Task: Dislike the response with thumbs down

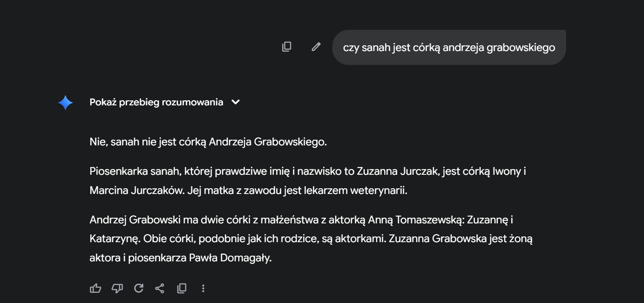Action: coord(117,288)
